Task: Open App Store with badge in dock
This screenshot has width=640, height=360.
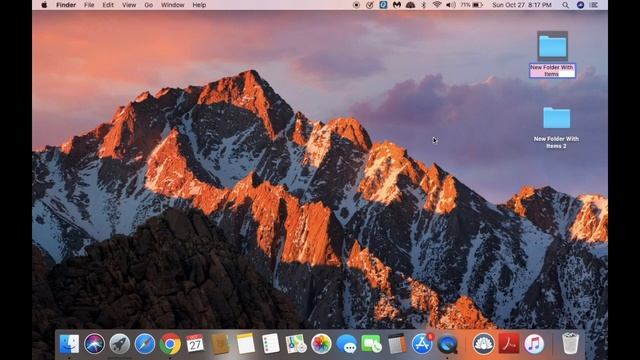Action: click(422, 344)
